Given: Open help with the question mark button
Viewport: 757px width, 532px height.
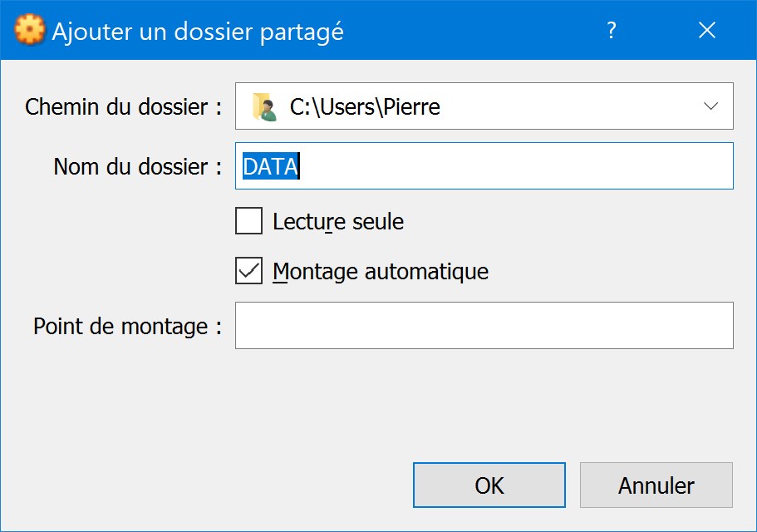Looking at the screenshot, I should pyautogui.click(x=612, y=31).
